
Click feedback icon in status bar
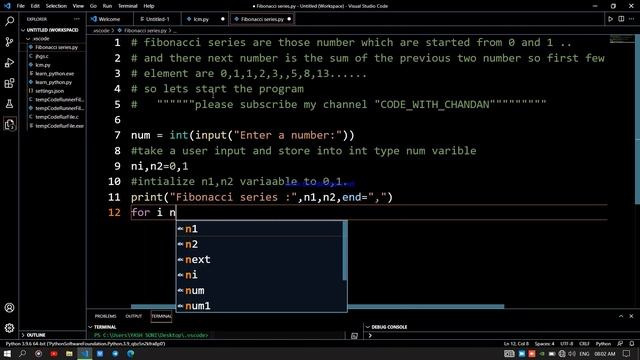(620, 344)
